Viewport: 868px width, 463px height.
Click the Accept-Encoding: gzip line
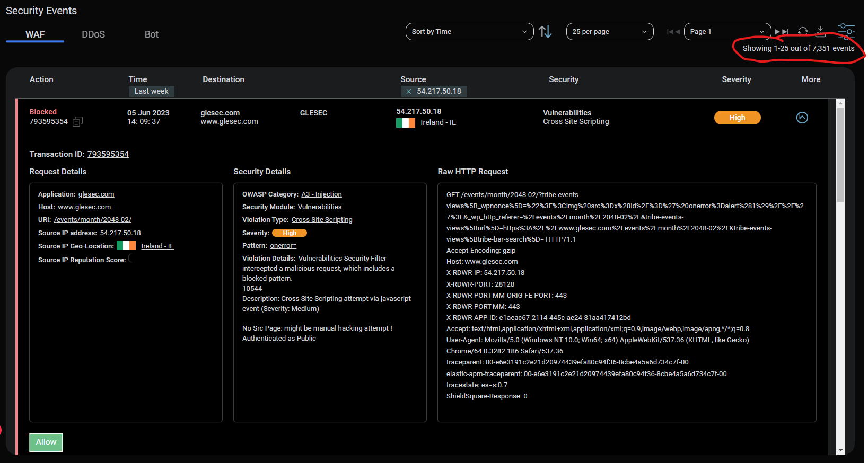(481, 251)
